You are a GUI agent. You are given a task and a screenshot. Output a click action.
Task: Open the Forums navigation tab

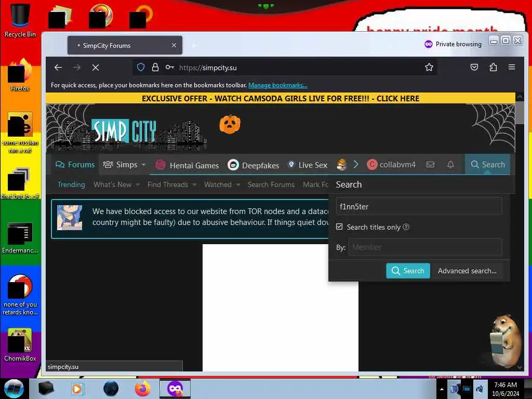coord(75,165)
